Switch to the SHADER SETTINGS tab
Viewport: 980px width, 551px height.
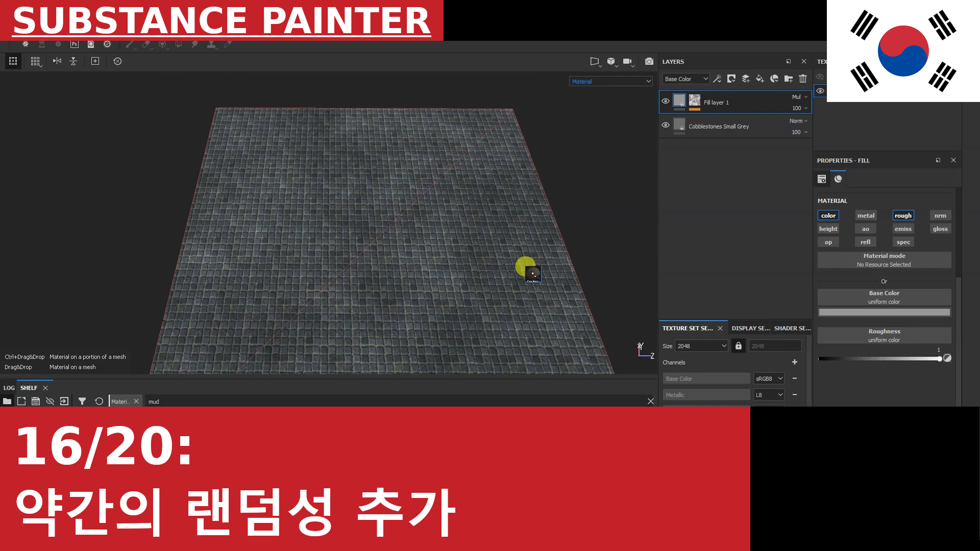[x=792, y=329]
